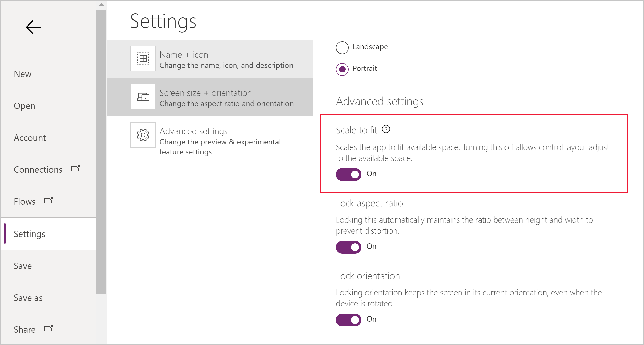Click the Connections external link icon
Screen dimensions: 644x345
[76, 169]
